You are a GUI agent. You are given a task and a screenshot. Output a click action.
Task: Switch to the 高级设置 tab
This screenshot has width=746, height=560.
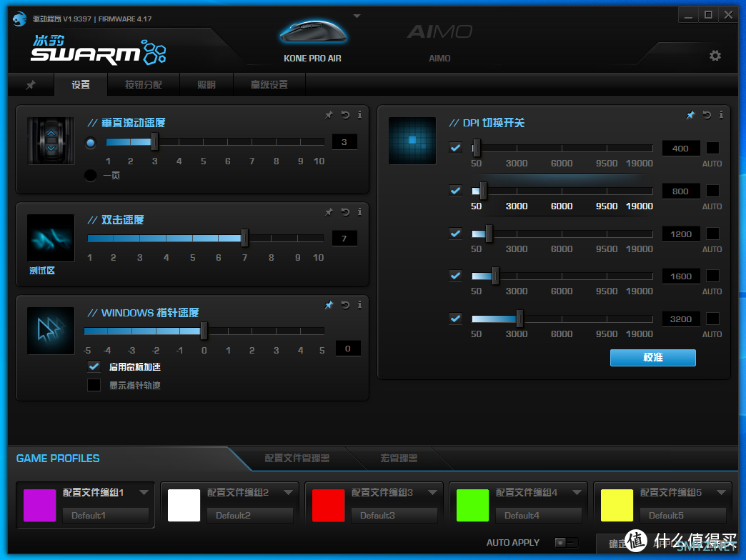[x=269, y=84]
